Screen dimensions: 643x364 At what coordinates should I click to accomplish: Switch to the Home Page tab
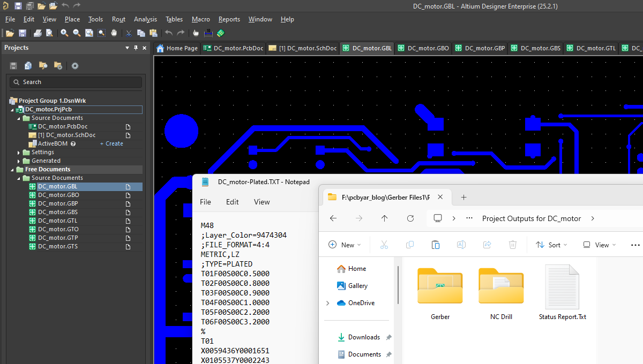click(x=177, y=48)
